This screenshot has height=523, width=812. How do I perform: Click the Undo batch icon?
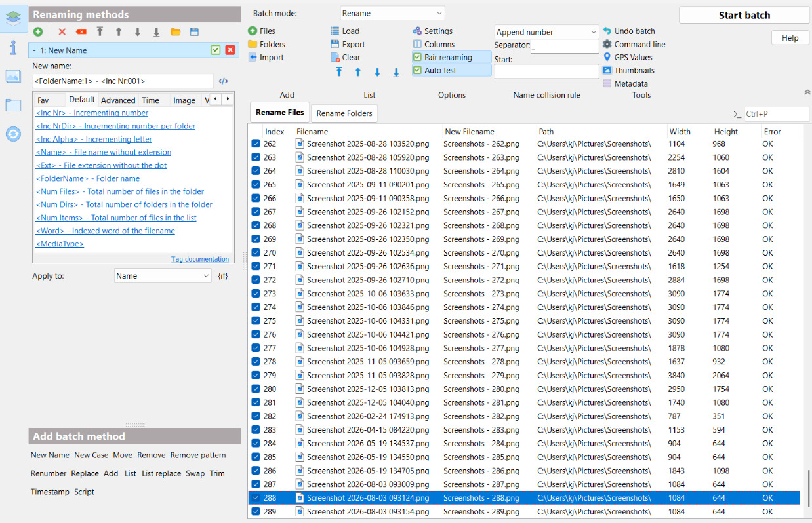(x=607, y=31)
